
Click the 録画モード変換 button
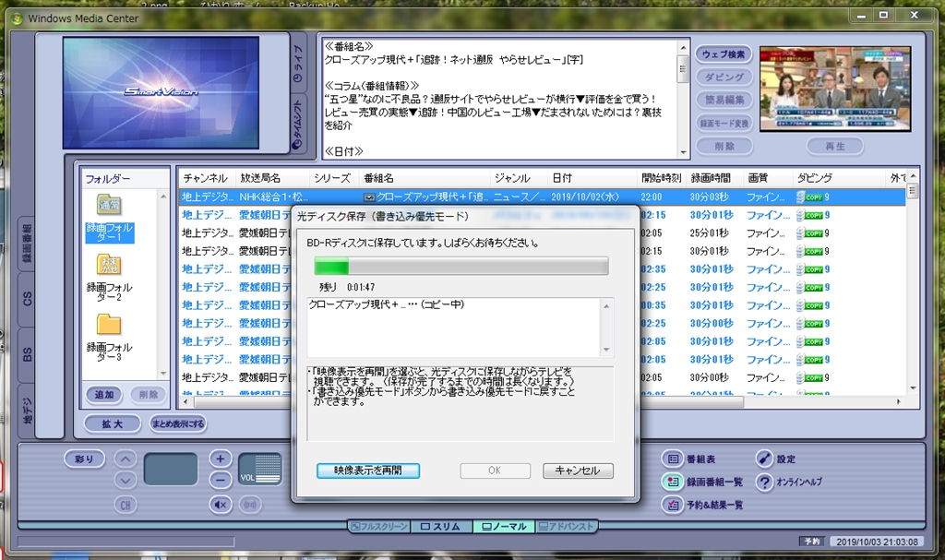coord(724,123)
